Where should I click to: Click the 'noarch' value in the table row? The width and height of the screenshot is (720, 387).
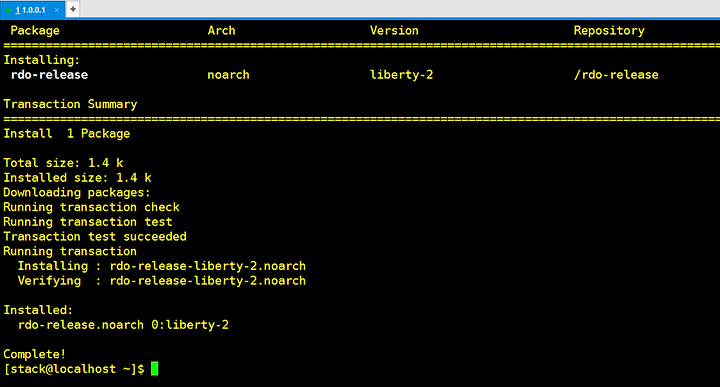[228, 75]
